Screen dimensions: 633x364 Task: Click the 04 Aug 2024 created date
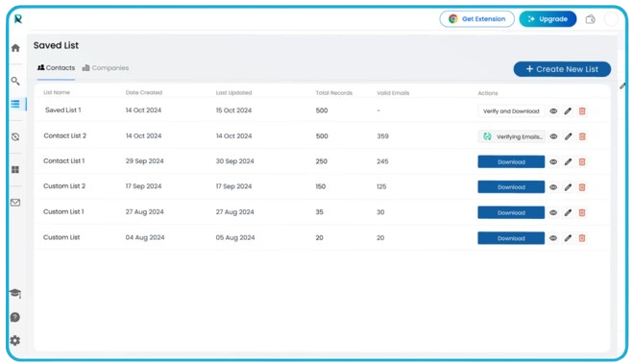tap(145, 237)
